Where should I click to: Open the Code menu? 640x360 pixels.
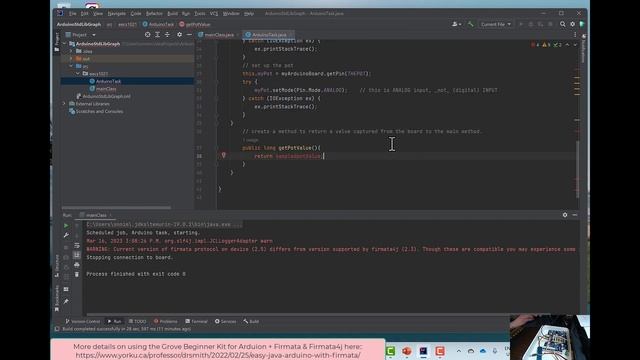136,13
